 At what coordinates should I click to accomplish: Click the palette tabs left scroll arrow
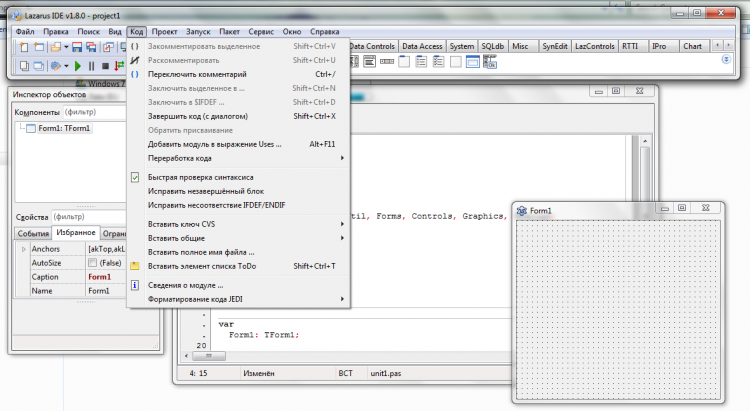pyautogui.click(x=717, y=45)
